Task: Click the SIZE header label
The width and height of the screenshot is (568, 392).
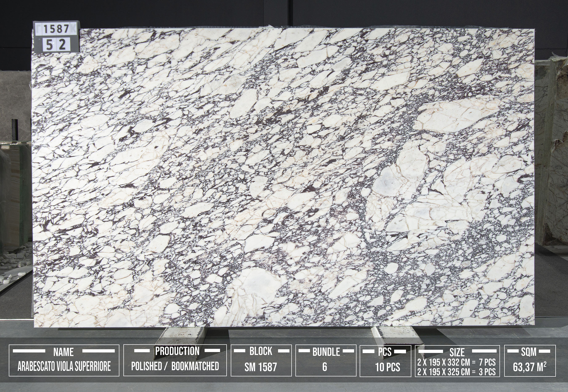Action: [x=457, y=352]
